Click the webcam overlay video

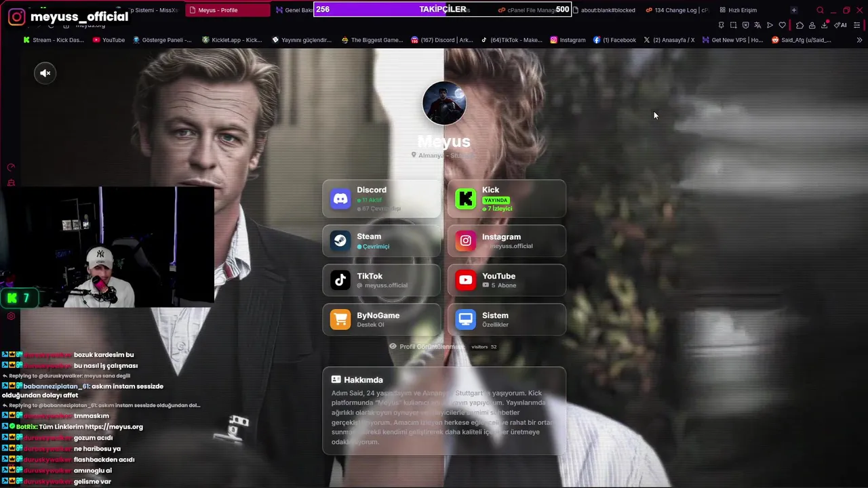107,247
